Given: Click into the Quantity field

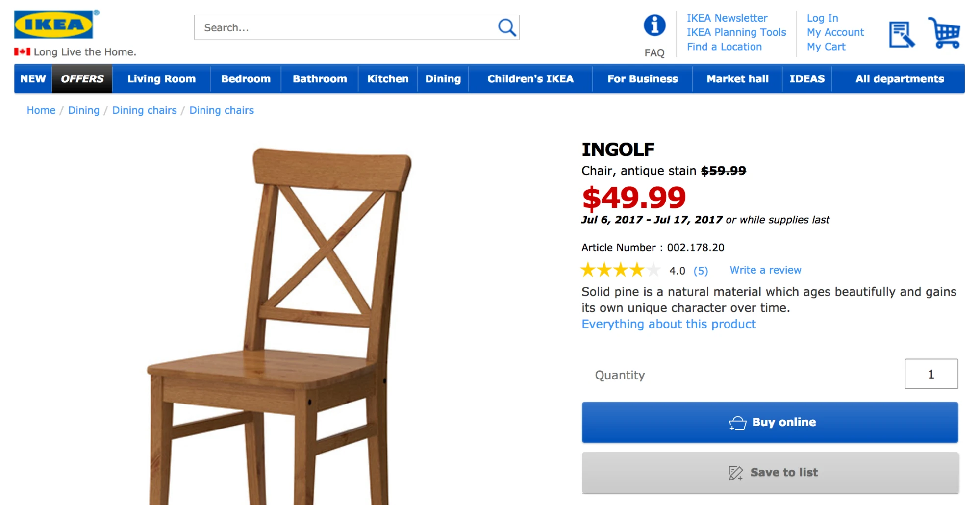Looking at the screenshot, I should [930, 374].
